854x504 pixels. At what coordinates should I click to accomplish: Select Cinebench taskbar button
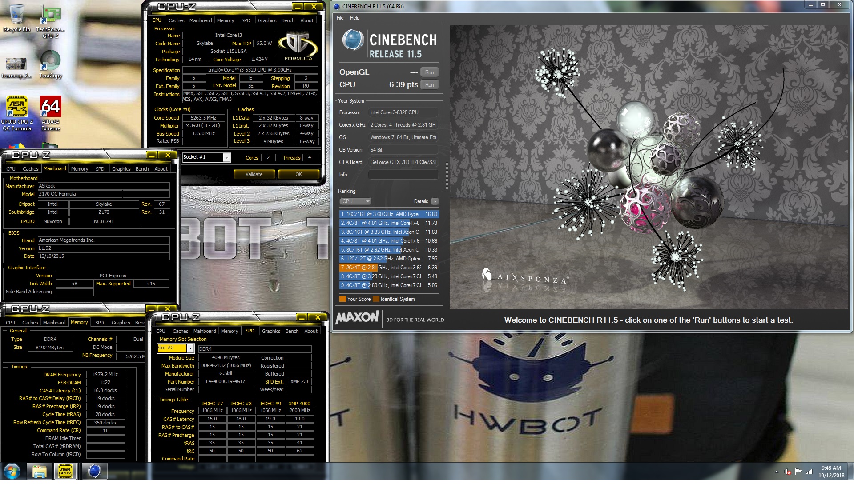click(94, 471)
